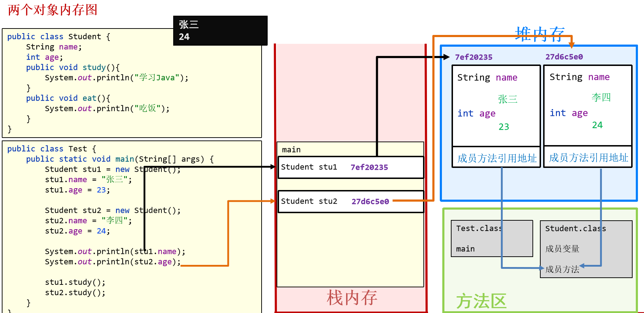Click the title 两个对象内存图
The height and width of the screenshot is (313, 644).
pyautogui.click(x=52, y=10)
